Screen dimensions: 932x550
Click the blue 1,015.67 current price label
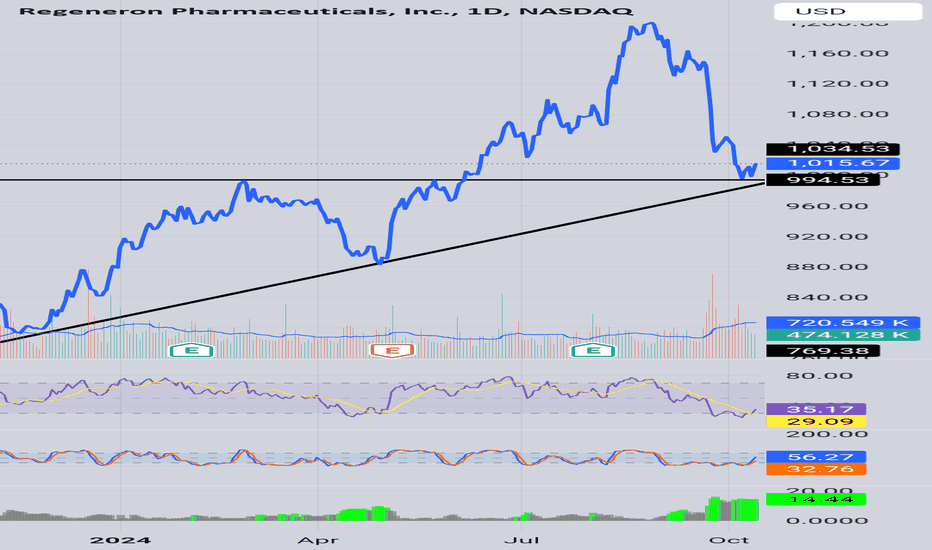(833, 164)
